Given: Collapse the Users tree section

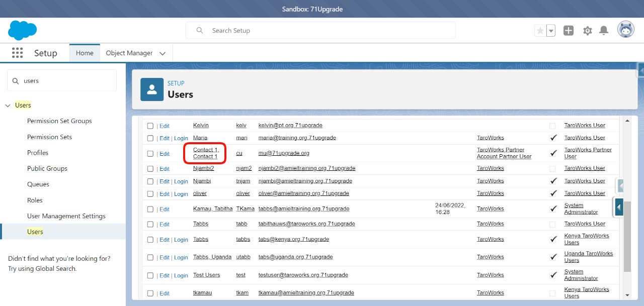Looking at the screenshot, I should (x=8, y=106).
